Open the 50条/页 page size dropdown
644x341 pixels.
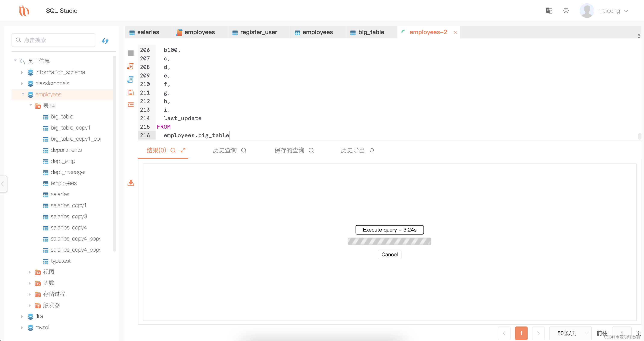point(570,333)
